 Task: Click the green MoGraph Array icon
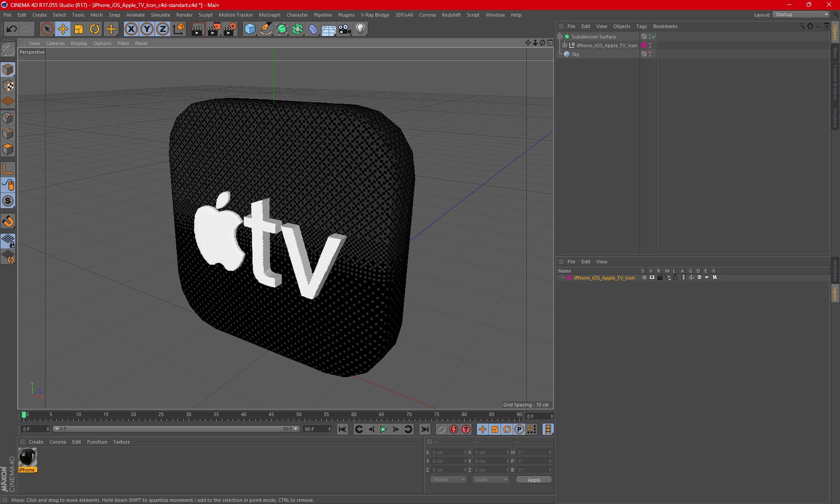297,29
